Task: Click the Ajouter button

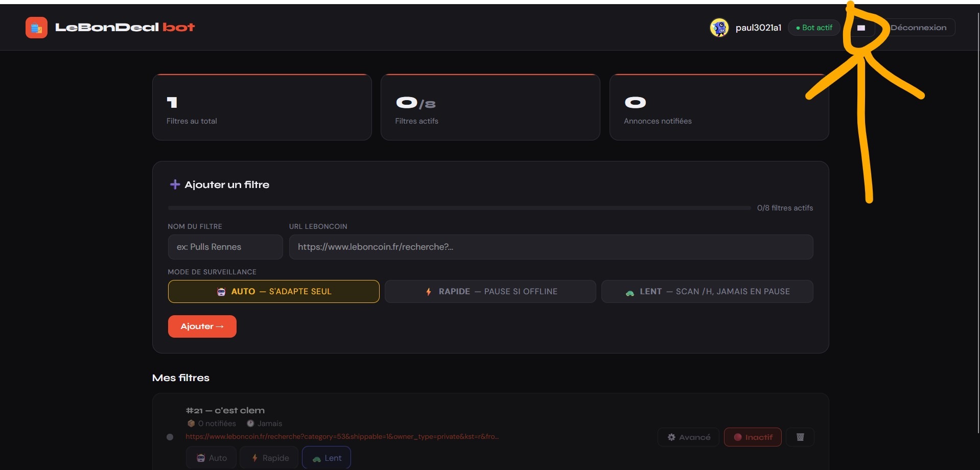Action: pos(202,326)
